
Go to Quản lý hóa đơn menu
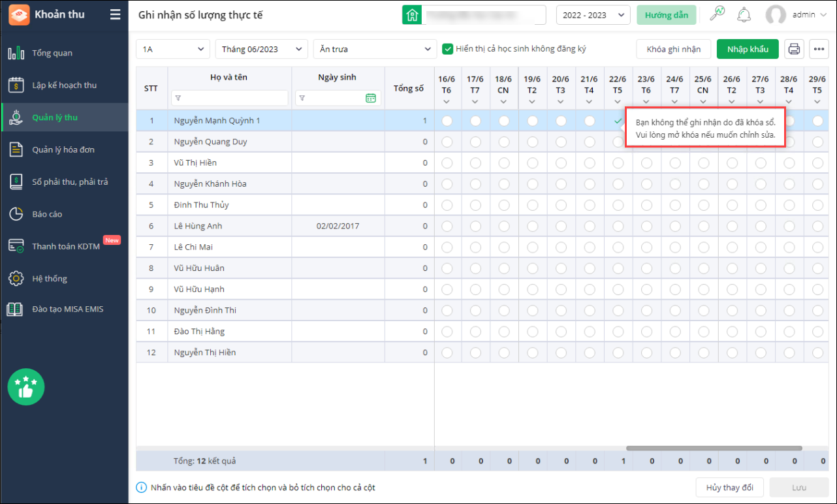tap(63, 150)
